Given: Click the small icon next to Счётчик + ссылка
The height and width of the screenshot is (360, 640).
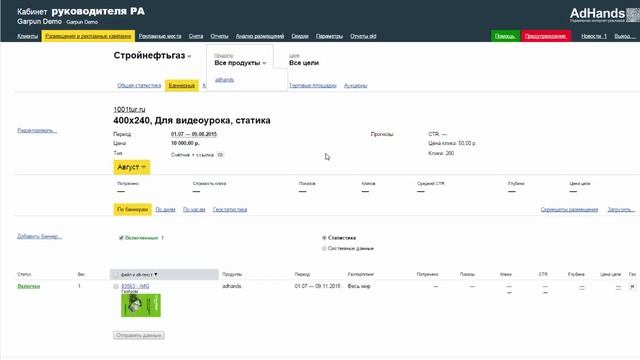Looking at the screenshot, I should pos(220,155).
